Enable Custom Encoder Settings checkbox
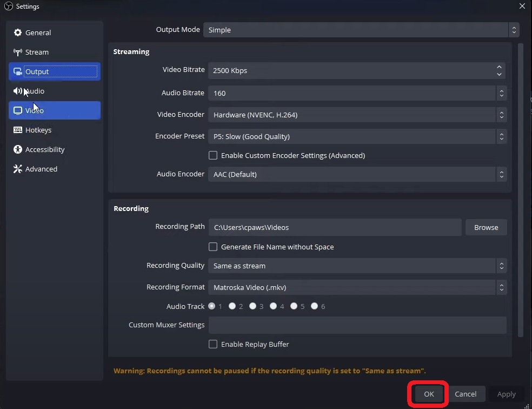The image size is (532, 409). tap(213, 155)
